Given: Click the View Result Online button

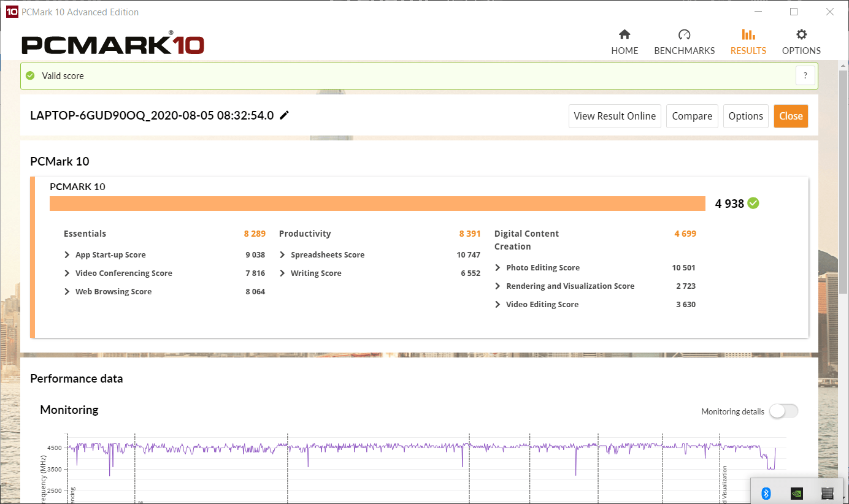Looking at the screenshot, I should [x=615, y=116].
